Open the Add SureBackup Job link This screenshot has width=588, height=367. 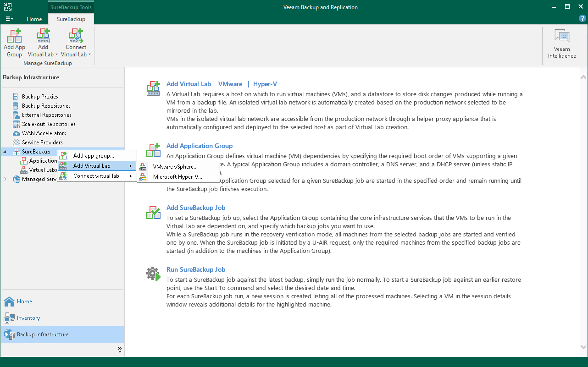point(196,208)
